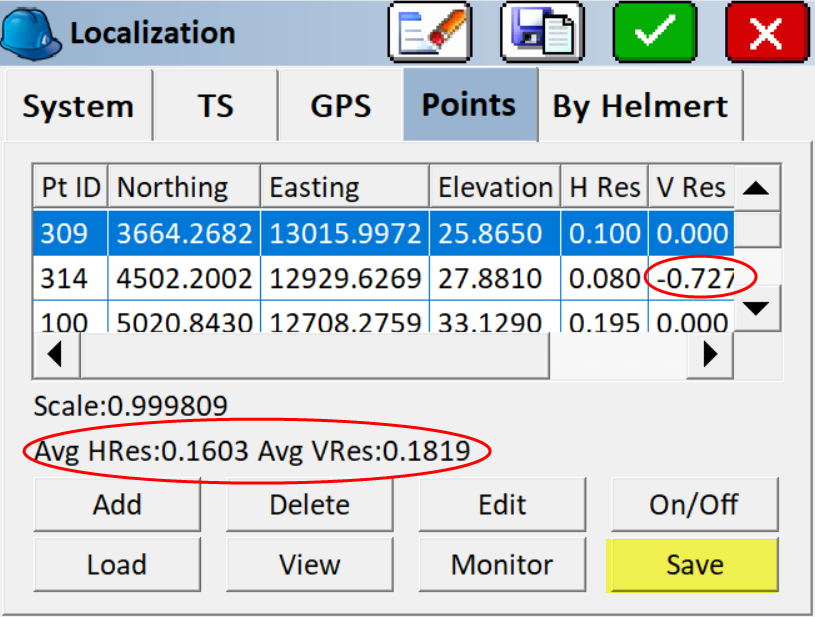This screenshot has height=617, width=815.
Task: Confirm with the green checkmark button
Action: click(655, 32)
